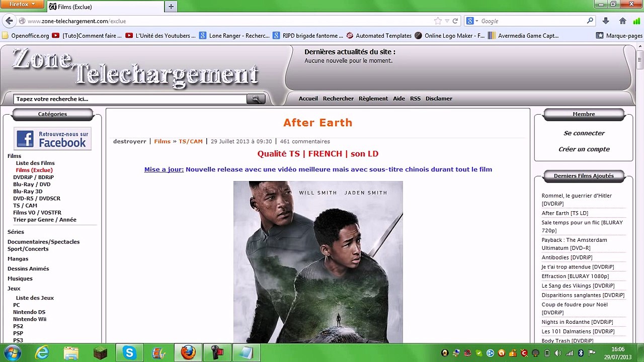Open Windows Explorer folder on the taskbar

click(71, 352)
